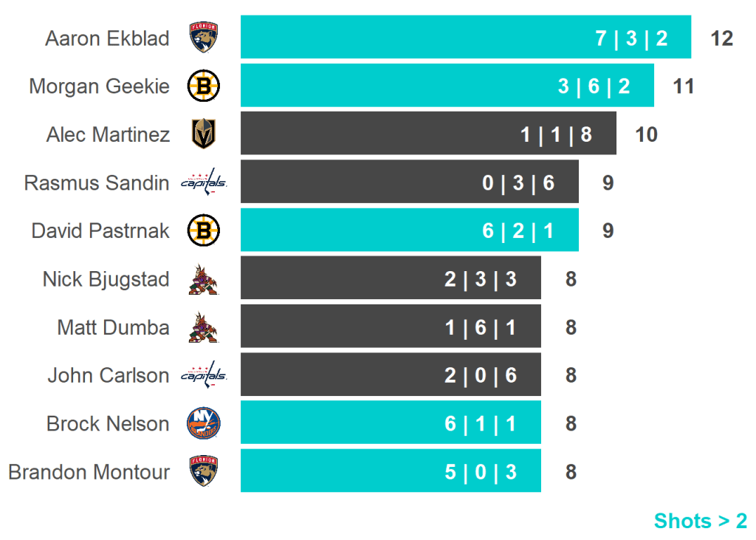
Task: Select the Islanders logo next to Brock Nelson
Action: (x=204, y=424)
